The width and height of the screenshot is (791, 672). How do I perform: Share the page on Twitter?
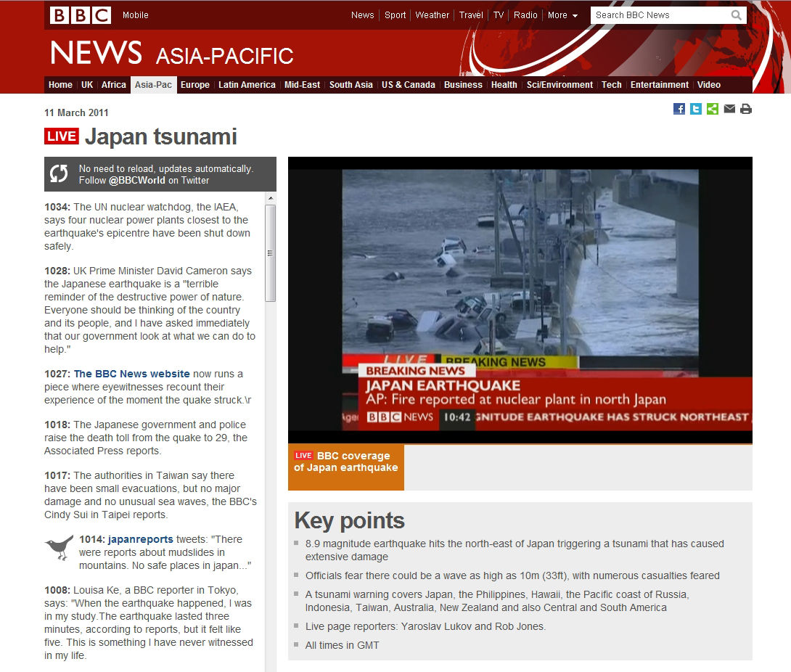click(x=696, y=109)
